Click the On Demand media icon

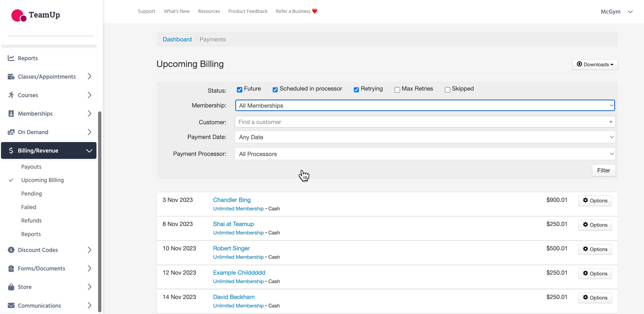[11, 132]
